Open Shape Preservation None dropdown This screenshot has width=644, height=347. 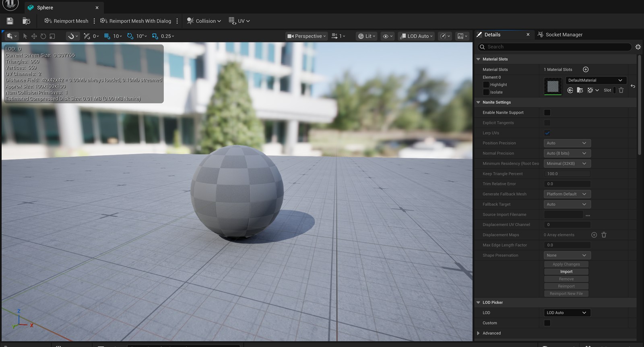pos(567,255)
